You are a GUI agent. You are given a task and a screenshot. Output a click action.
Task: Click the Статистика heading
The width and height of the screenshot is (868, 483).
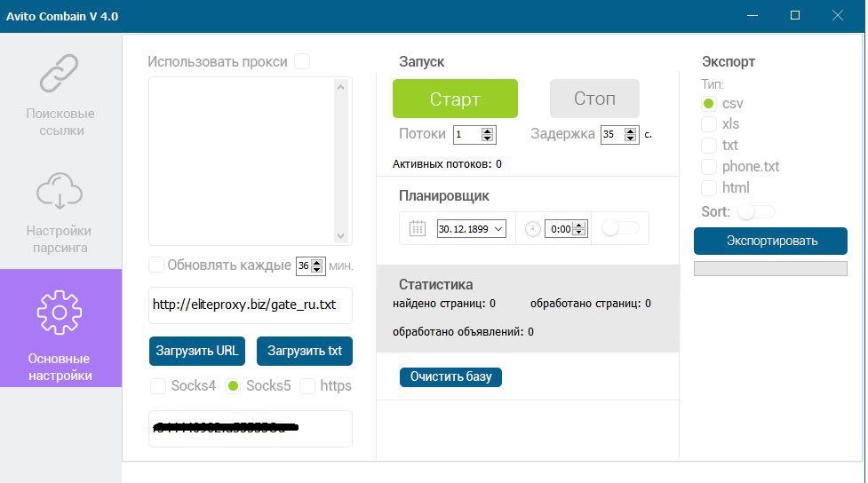coord(435,284)
